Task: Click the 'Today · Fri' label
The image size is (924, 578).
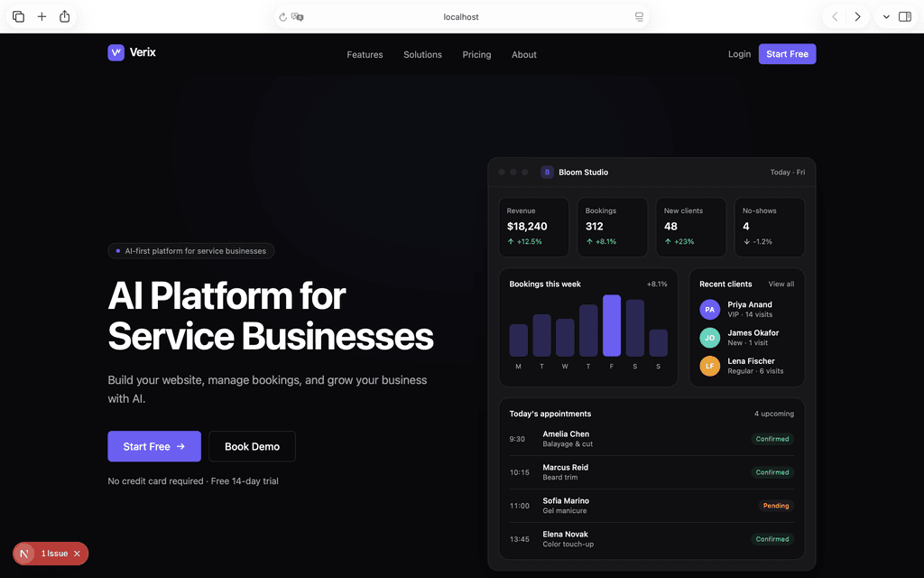Action: 787,172
